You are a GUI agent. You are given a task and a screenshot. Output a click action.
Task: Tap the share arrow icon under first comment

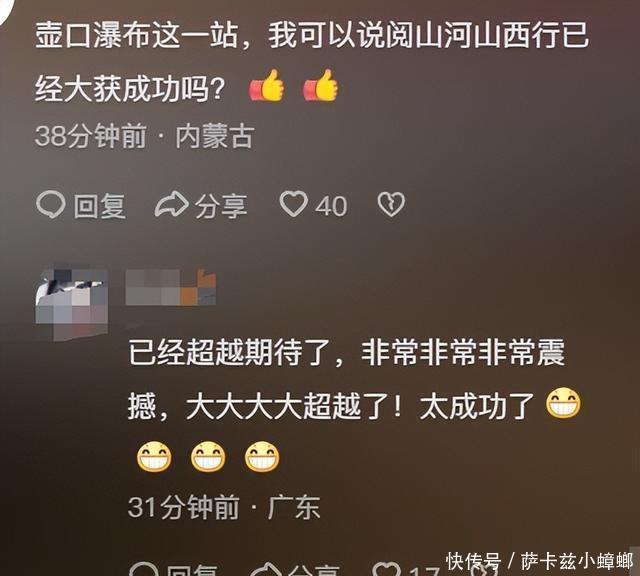point(171,204)
